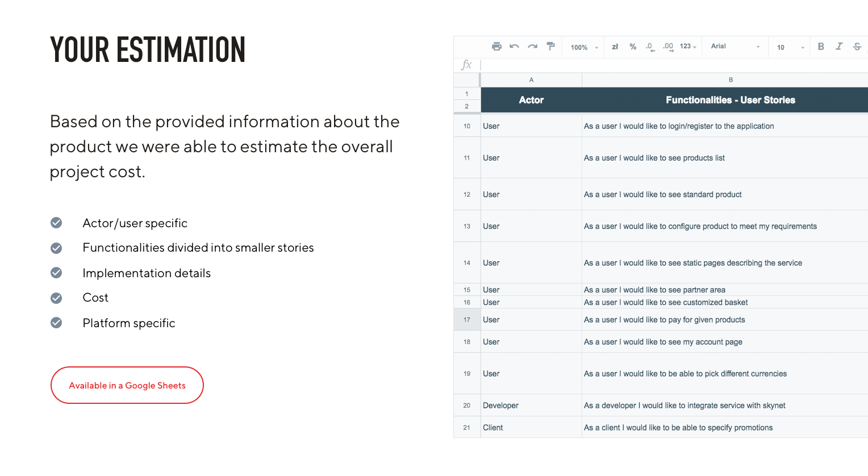Click the Print icon in the toolbar

496,47
